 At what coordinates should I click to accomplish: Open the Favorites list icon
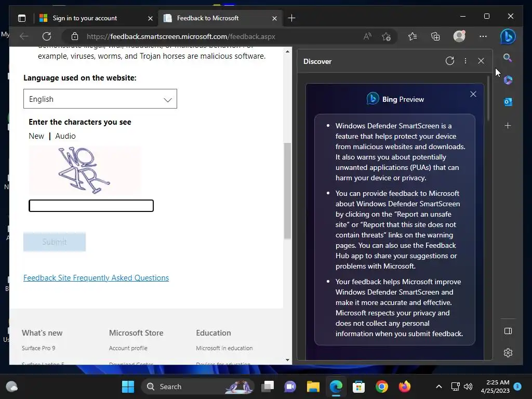point(413,36)
